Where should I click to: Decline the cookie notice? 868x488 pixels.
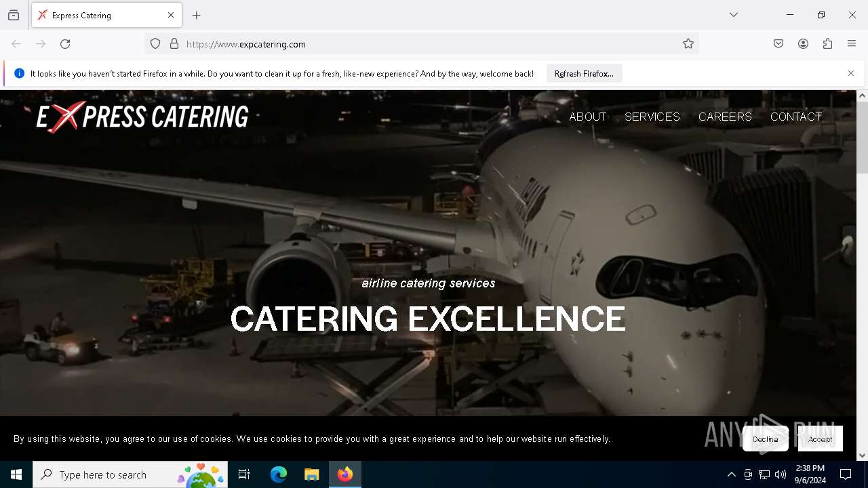(766, 439)
